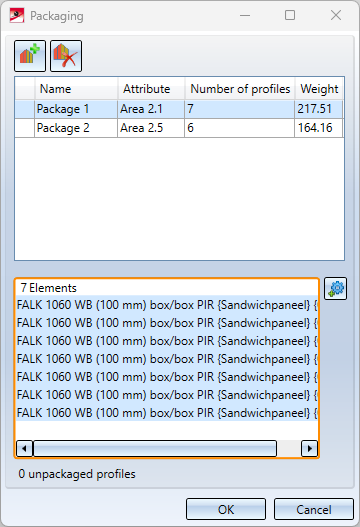Click the horizontal scrollbar thumb
This screenshot has height=527, width=360.
click(x=155, y=448)
